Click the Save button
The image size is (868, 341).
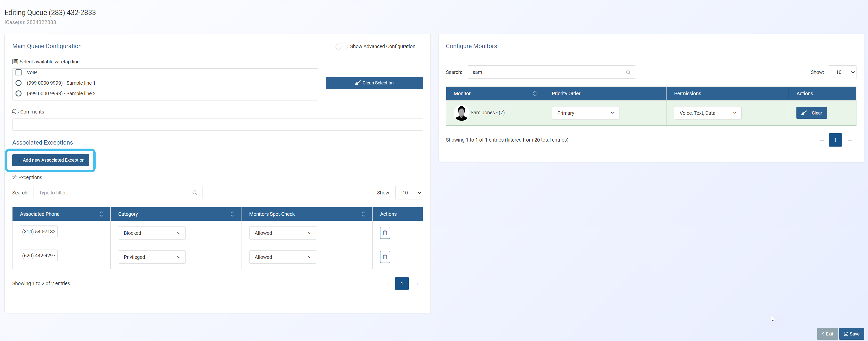pyautogui.click(x=851, y=334)
